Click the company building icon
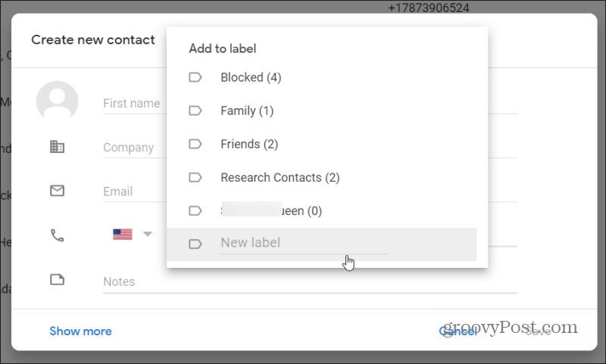This screenshot has width=606, height=364. [x=57, y=147]
